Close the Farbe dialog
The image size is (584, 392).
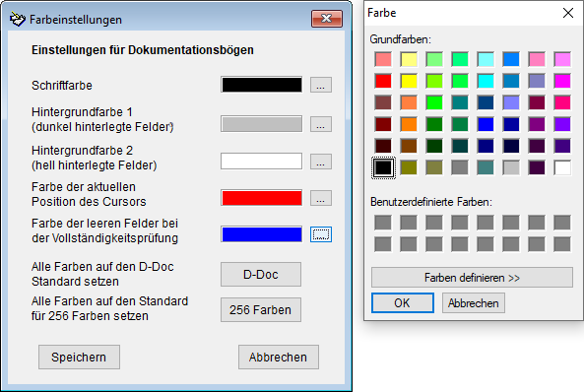pyautogui.click(x=568, y=13)
